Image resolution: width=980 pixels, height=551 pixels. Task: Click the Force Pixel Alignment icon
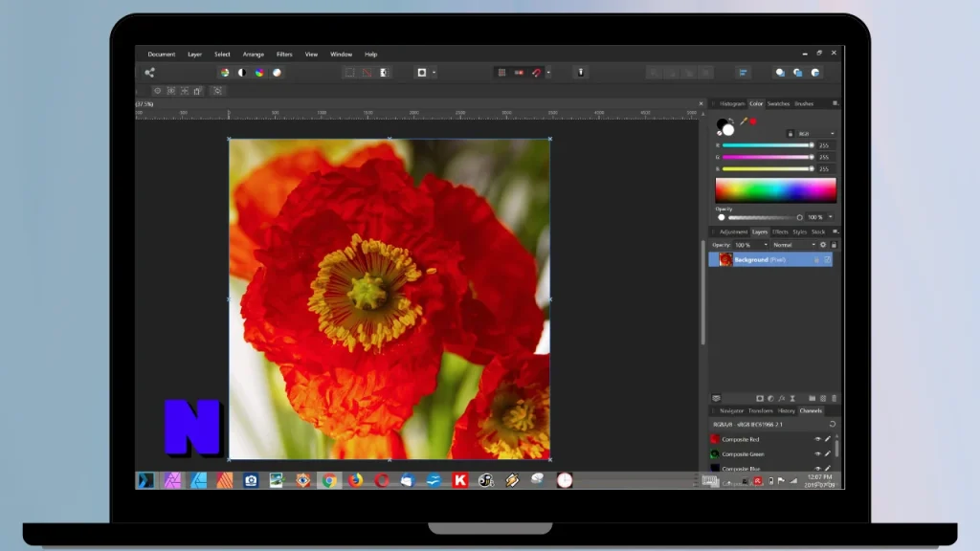(x=519, y=73)
